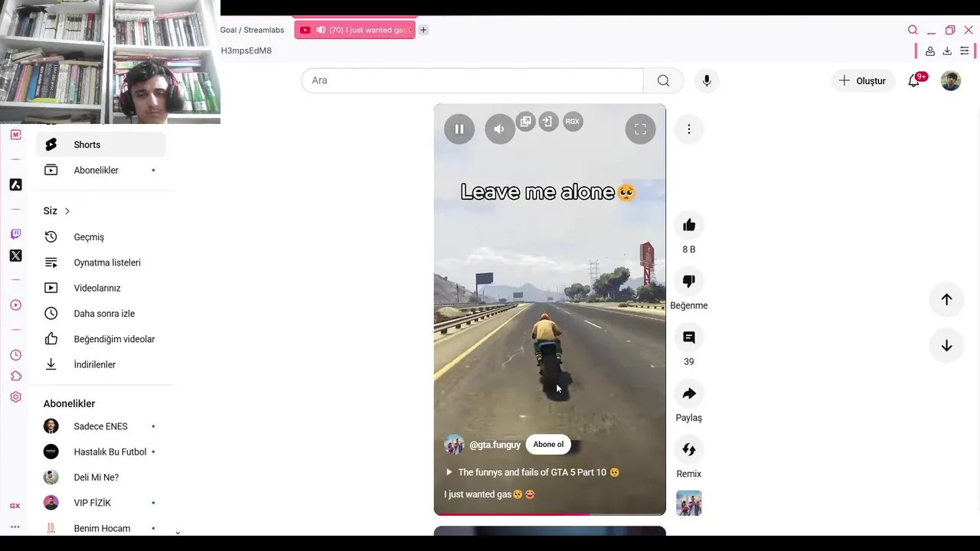
Task: Start voice search with microphone
Action: (x=707, y=80)
